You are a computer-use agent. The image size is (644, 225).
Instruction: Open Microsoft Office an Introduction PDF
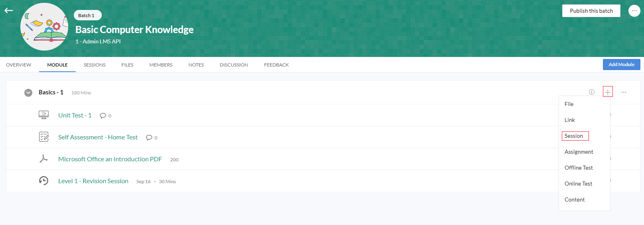point(110,159)
